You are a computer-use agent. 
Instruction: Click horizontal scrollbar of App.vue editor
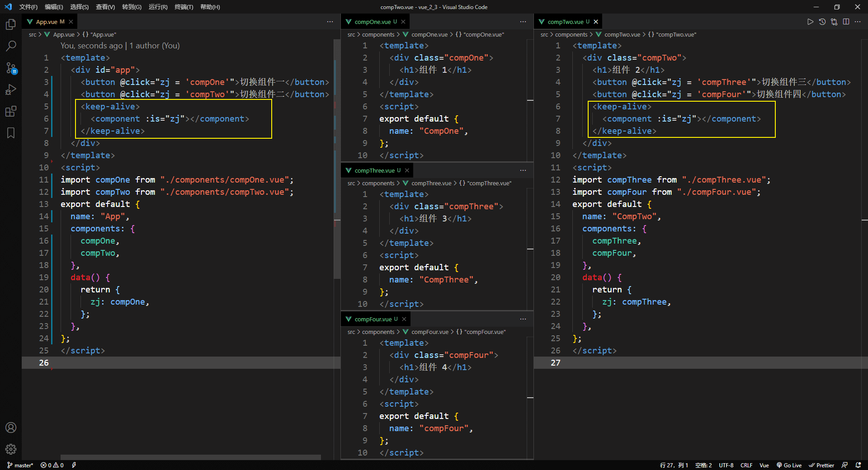[x=191, y=457]
